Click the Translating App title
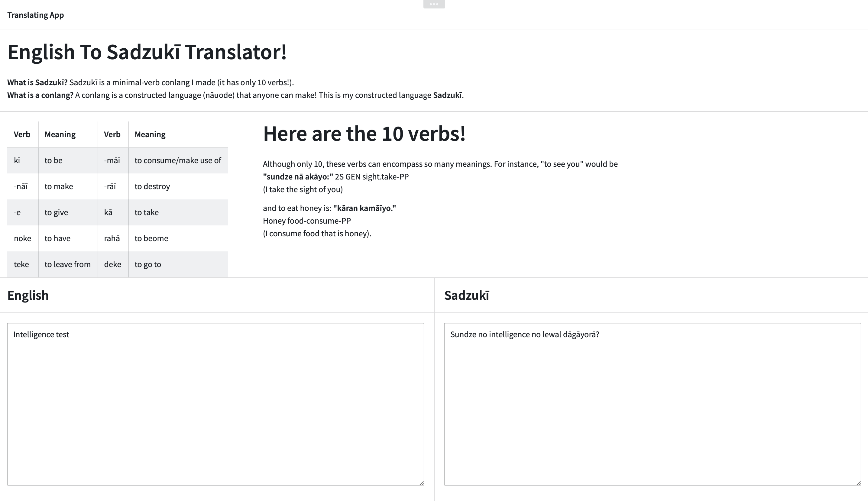Image resolution: width=868 pixels, height=501 pixels. (35, 15)
